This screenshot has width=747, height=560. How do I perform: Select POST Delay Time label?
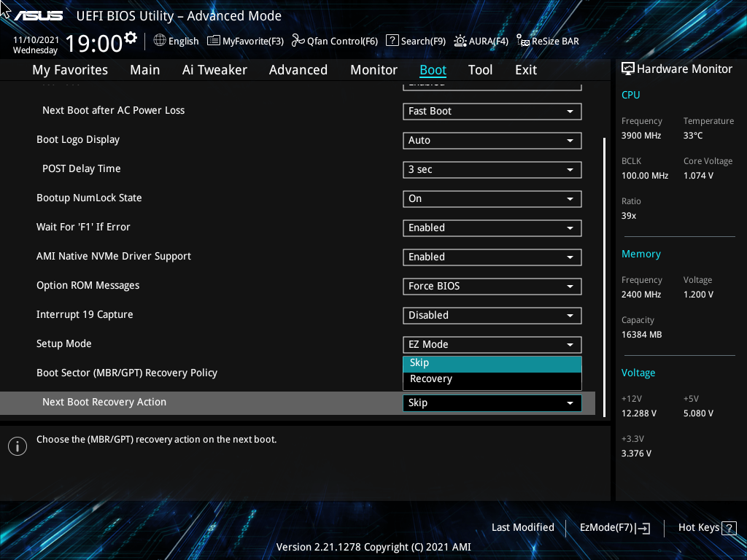(x=82, y=169)
